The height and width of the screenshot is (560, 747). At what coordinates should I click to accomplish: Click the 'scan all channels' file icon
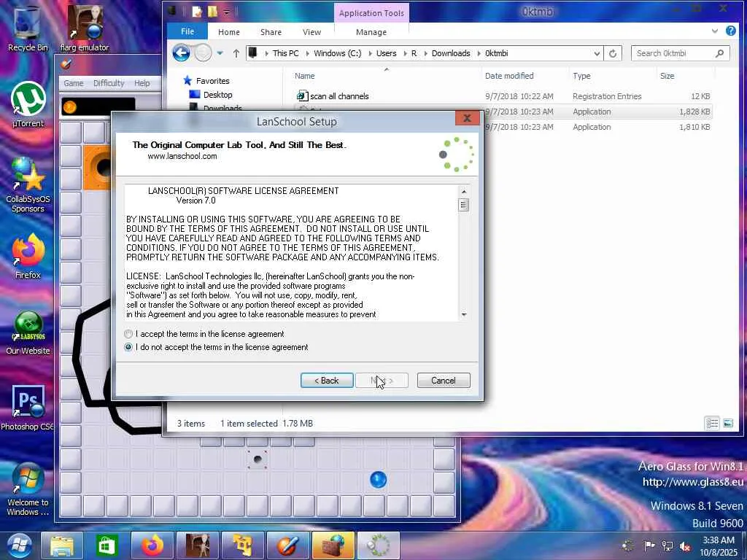point(301,96)
